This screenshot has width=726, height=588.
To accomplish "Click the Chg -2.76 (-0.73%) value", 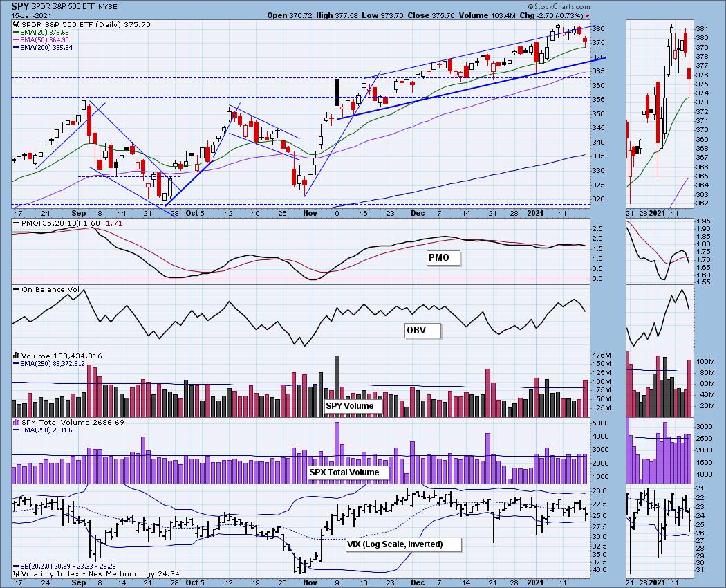I will point(552,15).
